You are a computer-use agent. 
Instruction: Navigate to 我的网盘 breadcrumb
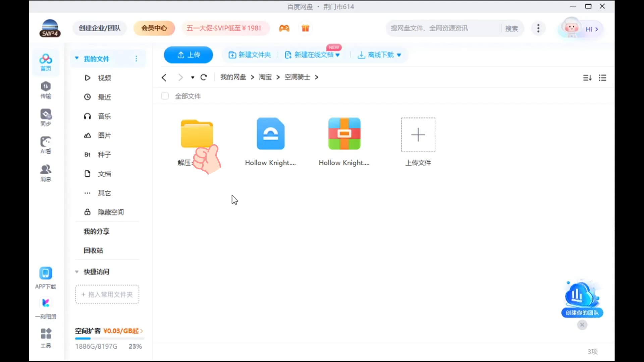click(233, 77)
